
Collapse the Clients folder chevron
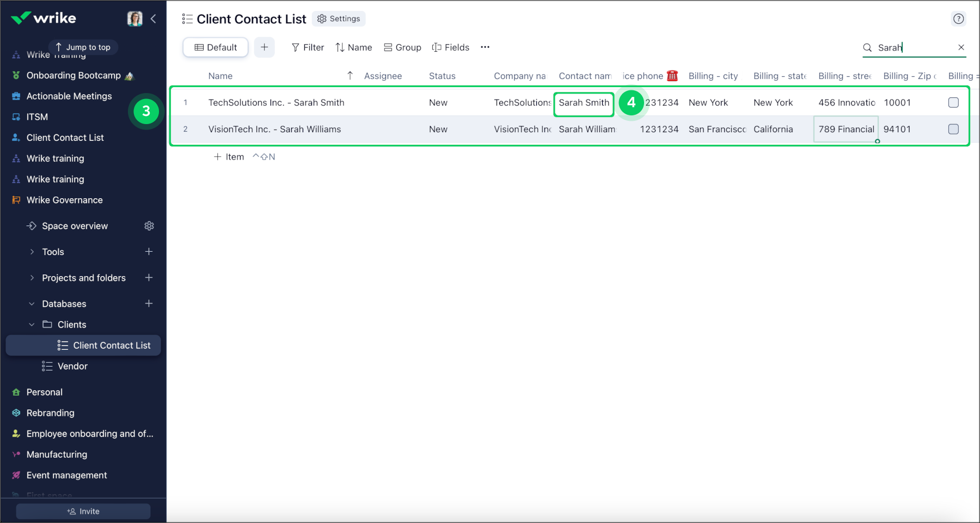point(32,325)
